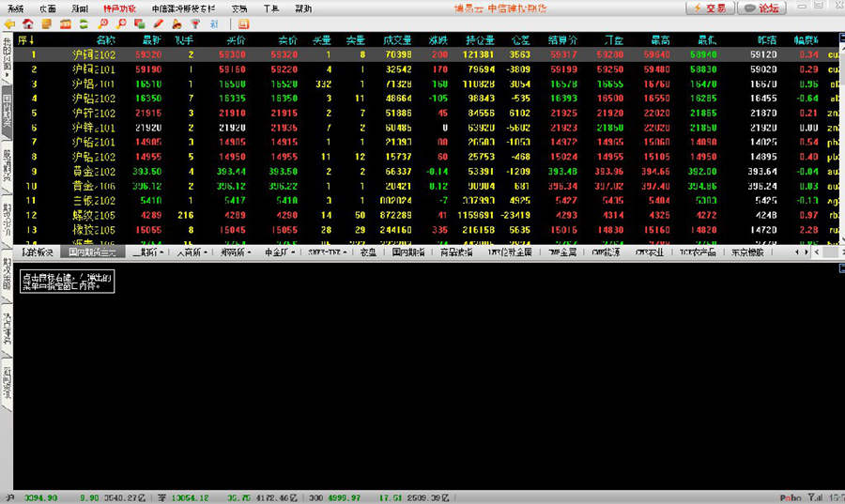Click the 涨跌 column header

438,40
